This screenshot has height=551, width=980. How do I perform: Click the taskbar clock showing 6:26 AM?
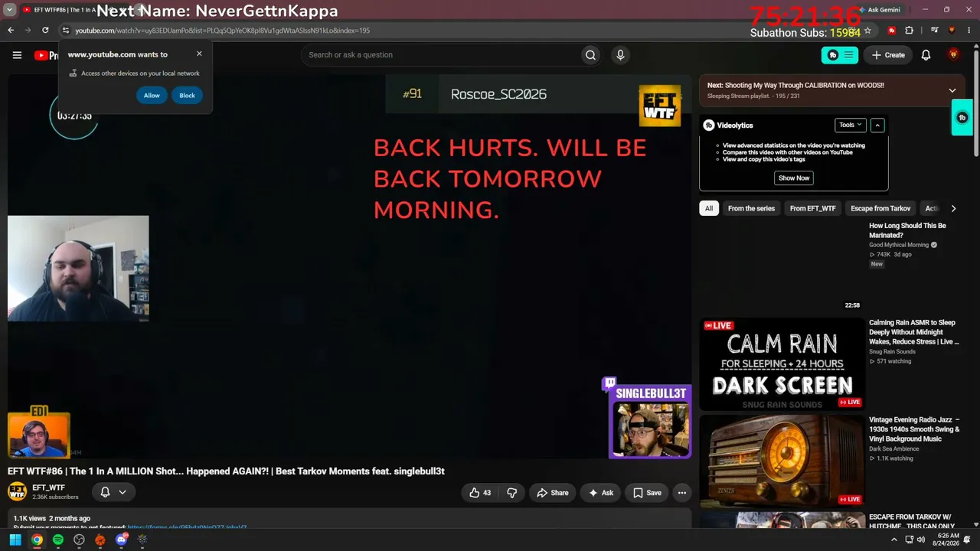click(946, 540)
